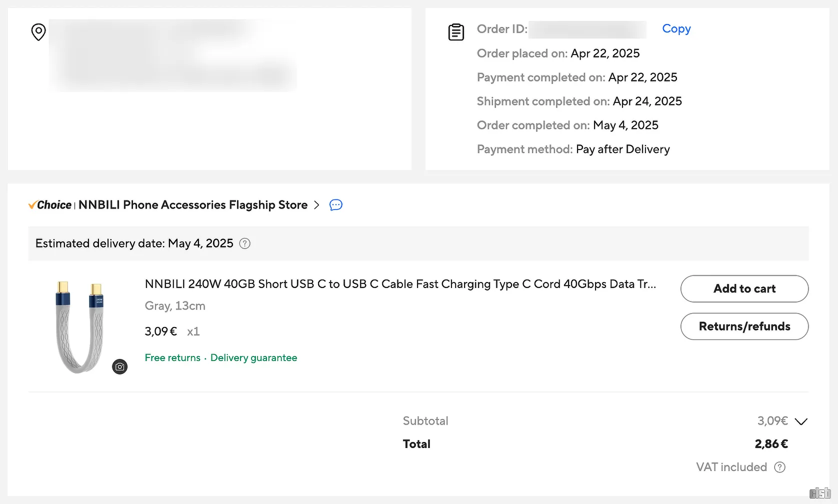Copy the order ID
Viewport: 838px width, 504px height.
point(676,28)
